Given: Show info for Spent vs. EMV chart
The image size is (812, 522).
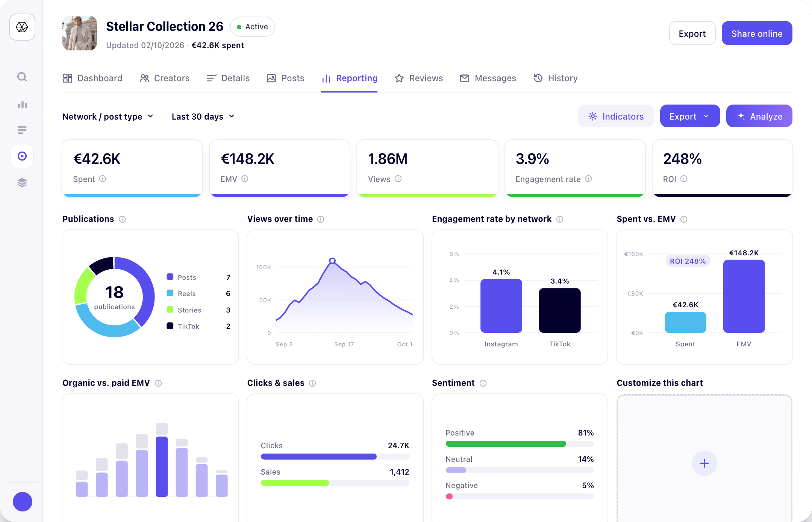Looking at the screenshot, I should pos(684,219).
